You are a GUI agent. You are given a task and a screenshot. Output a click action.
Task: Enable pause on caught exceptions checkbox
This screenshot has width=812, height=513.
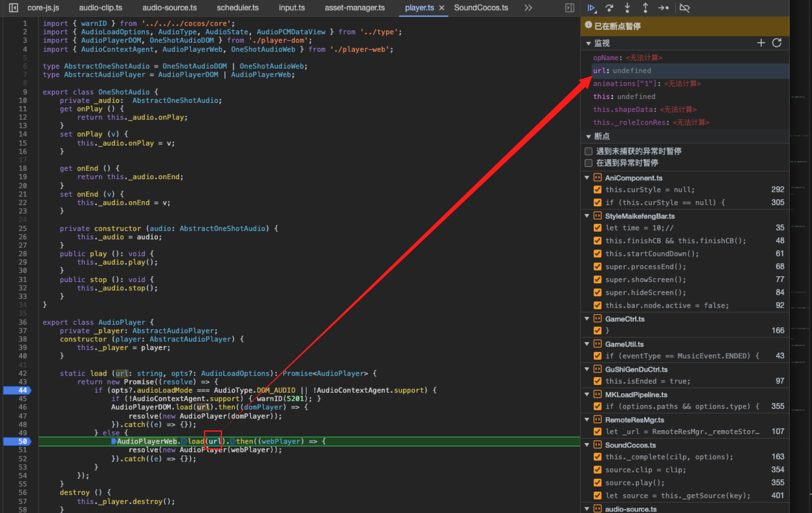589,163
